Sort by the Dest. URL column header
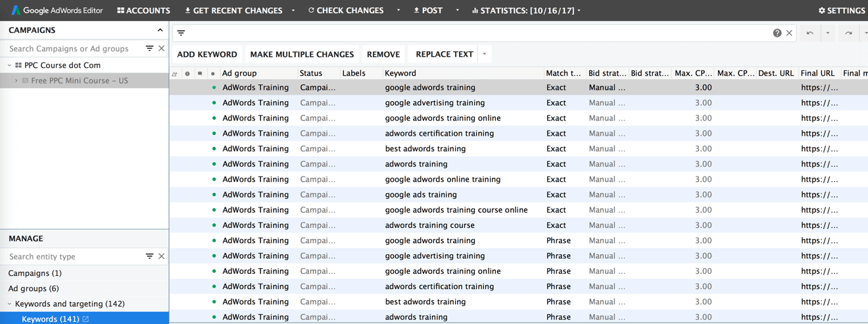Image resolution: width=868 pixels, height=324 pixels. pos(776,73)
